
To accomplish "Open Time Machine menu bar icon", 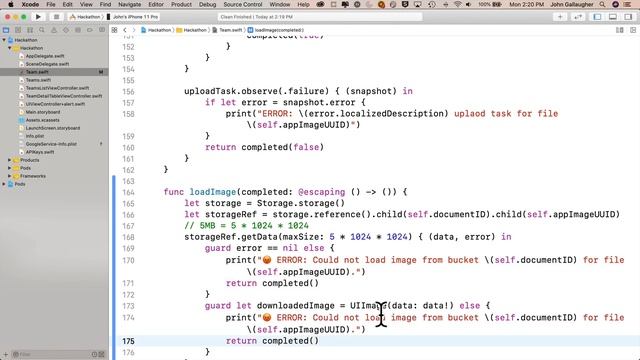I will point(432,4).
